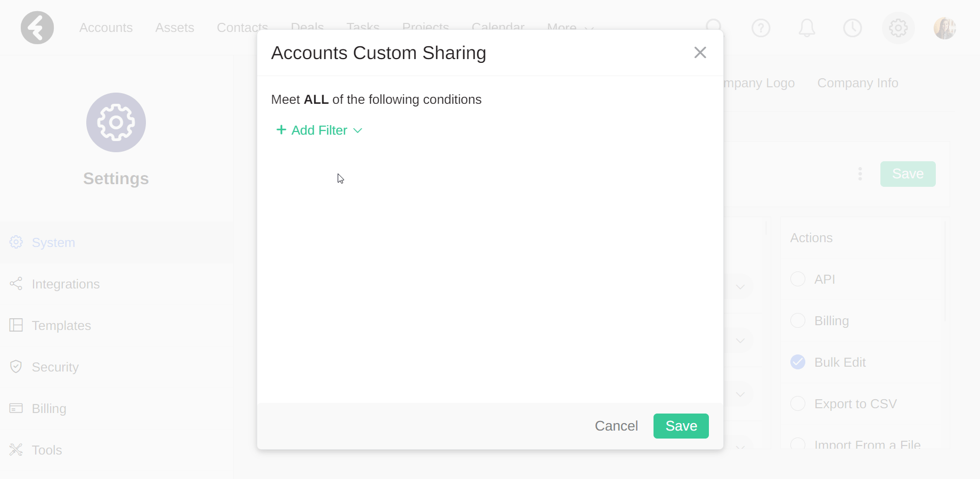
Task: Click the green Save button in dialog
Action: pos(681,426)
